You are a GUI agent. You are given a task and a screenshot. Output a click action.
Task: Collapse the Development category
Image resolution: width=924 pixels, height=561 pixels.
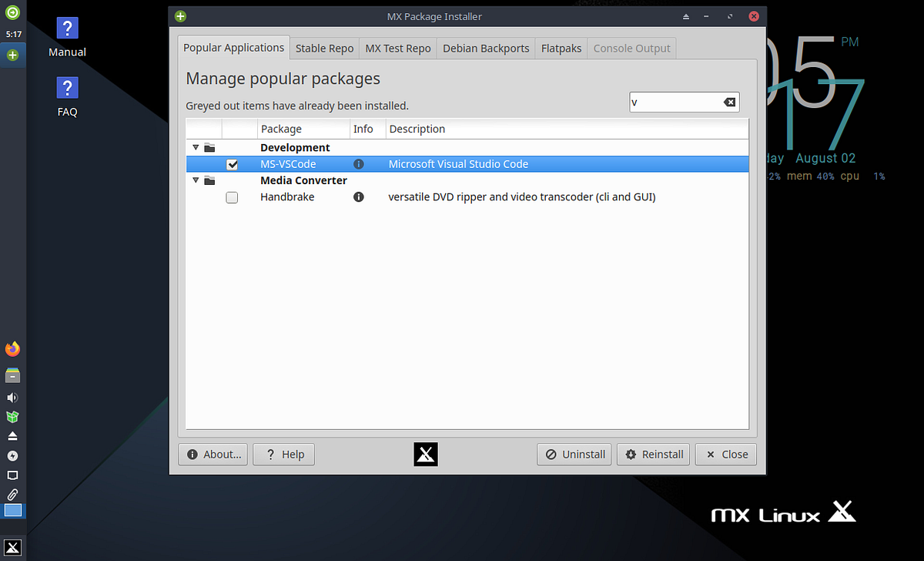(196, 147)
